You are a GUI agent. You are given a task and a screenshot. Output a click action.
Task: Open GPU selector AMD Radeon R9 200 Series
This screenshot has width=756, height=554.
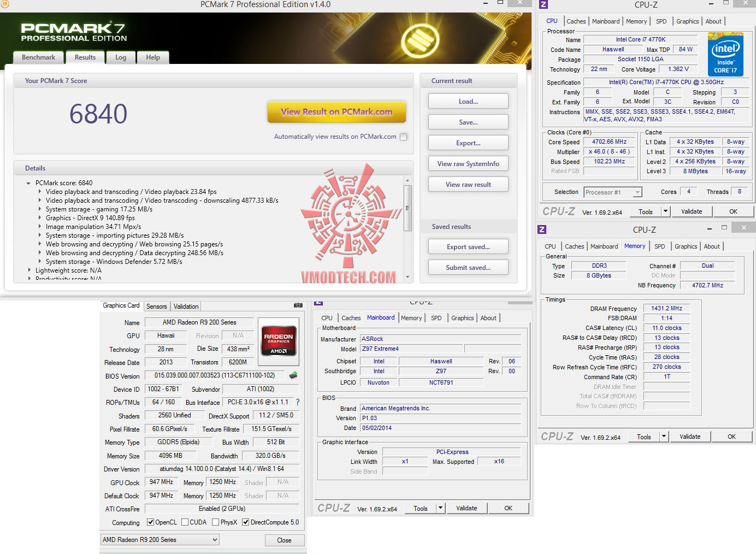coord(160,540)
